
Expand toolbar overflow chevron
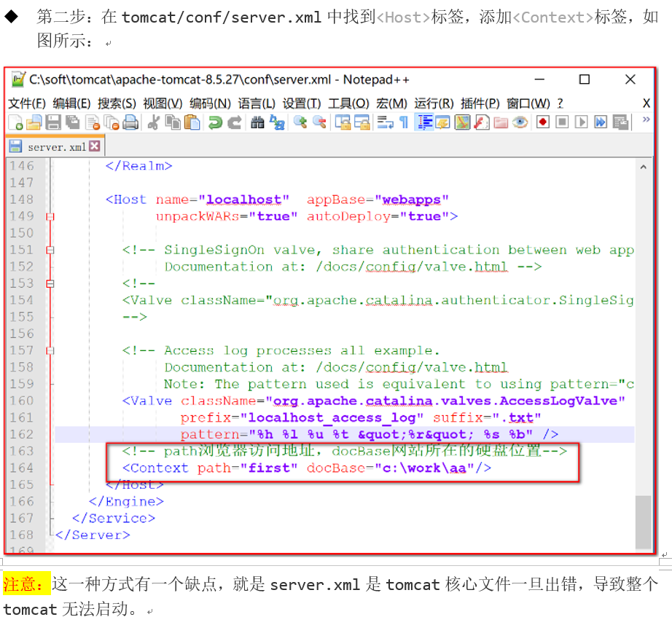(646, 119)
